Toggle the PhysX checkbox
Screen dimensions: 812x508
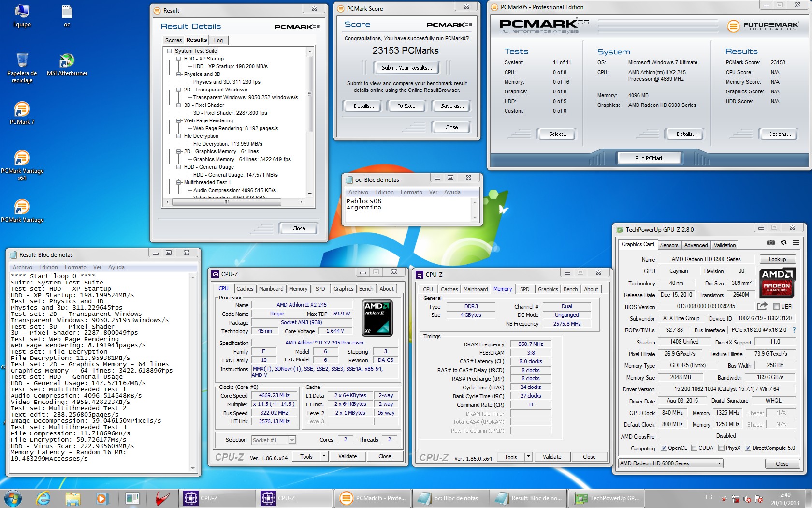pos(721,448)
